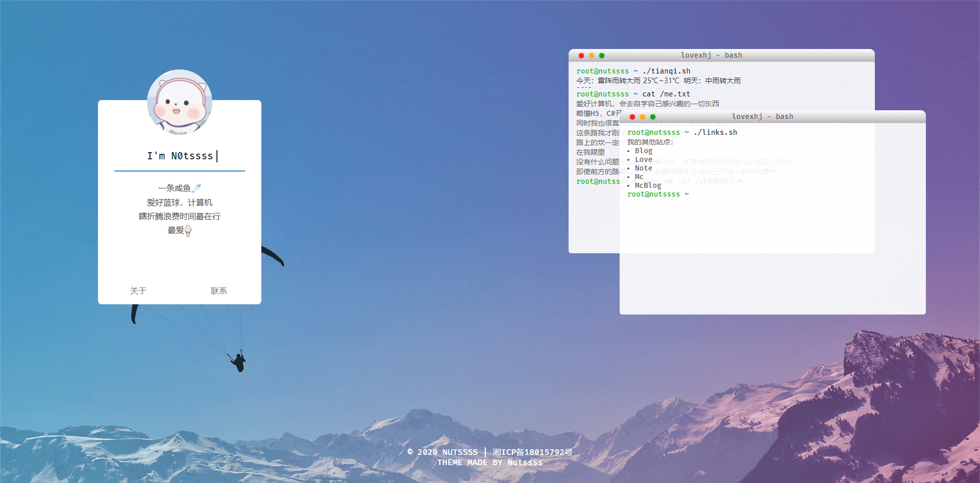Minimize the tianqi.sh terminal with yellow dot
The image size is (980, 483).
coord(592,56)
